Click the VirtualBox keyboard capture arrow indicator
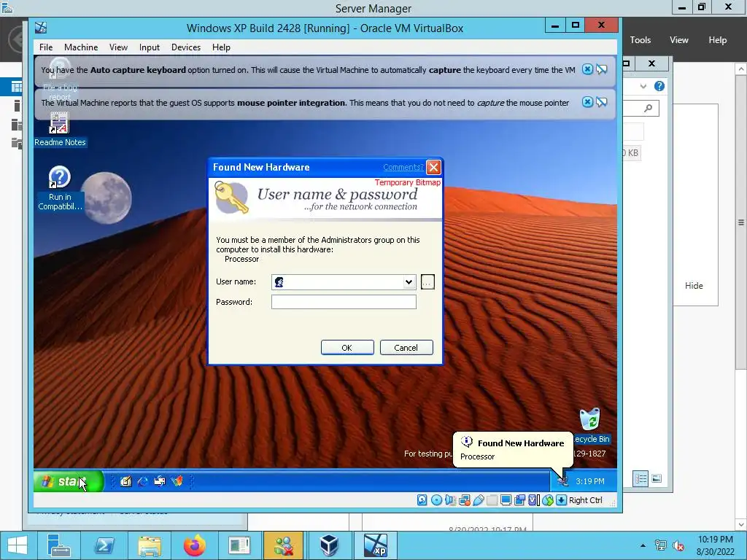The image size is (747, 560). point(562,500)
